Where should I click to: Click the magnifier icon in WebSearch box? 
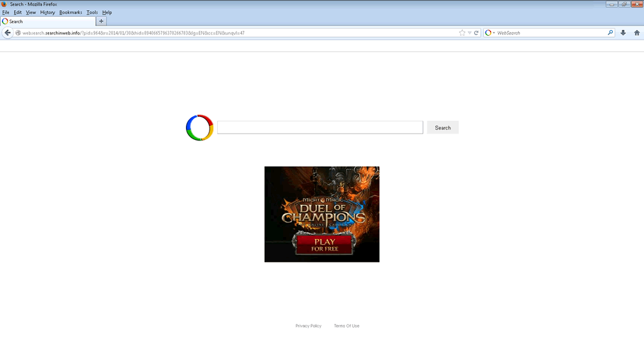point(610,33)
